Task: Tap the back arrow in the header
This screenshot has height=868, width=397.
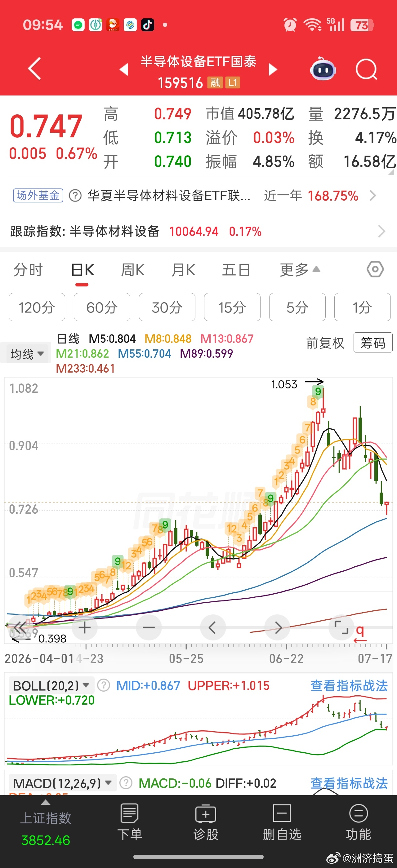Action: pyautogui.click(x=35, y=69)
